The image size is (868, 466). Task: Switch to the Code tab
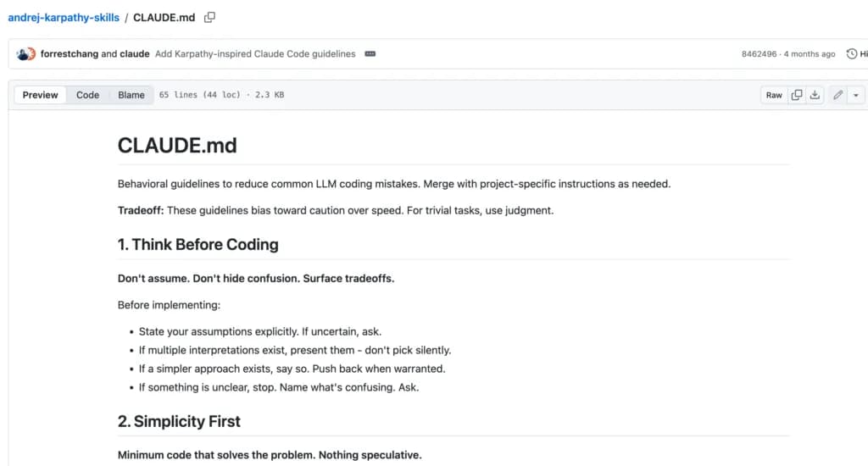pos(87,95)
